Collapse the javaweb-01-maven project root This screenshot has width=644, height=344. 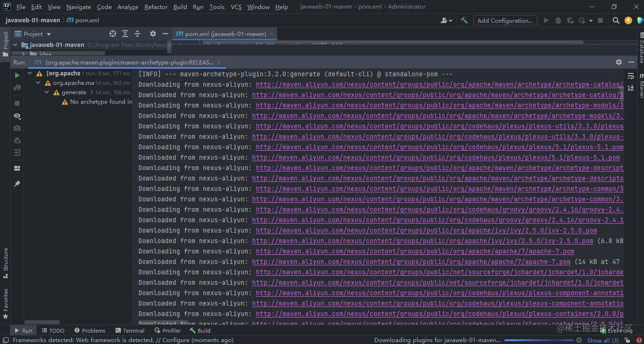[x=15, y=45]
